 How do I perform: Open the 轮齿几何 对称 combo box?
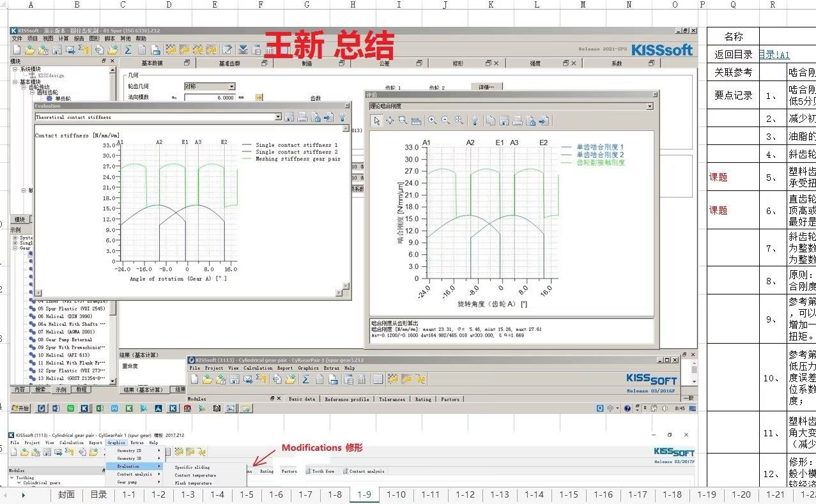click(210, 86)
